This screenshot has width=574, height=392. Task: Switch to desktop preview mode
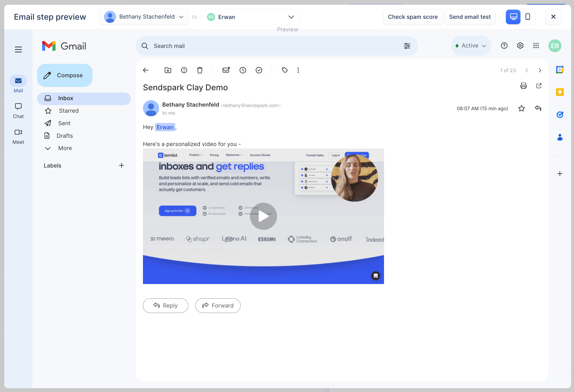point(513,17)
